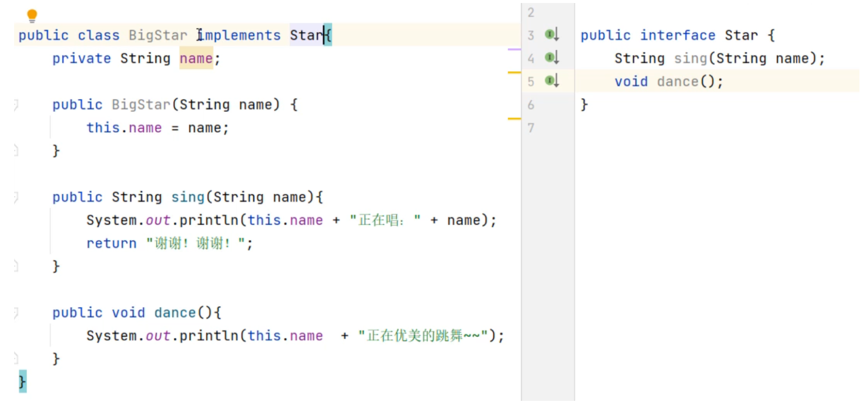
Task: Click fold end marker closing the dance method
Action: click(x=16, y=359)
